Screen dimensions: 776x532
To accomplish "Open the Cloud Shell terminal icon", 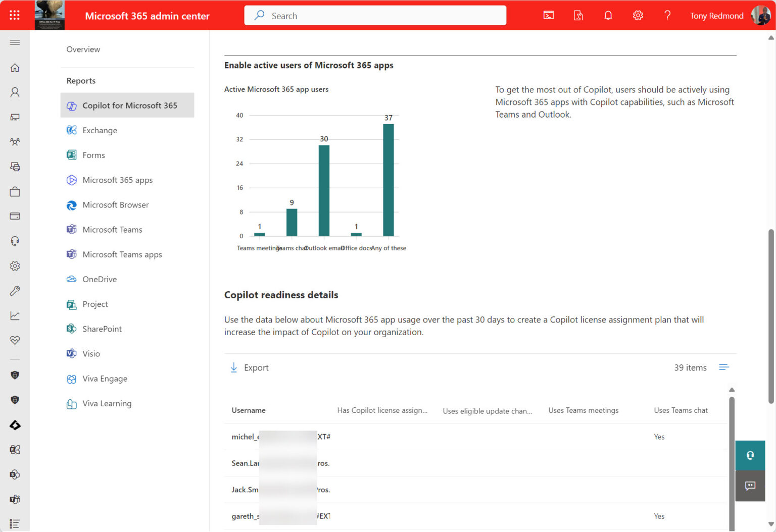I will coord(549,15).
